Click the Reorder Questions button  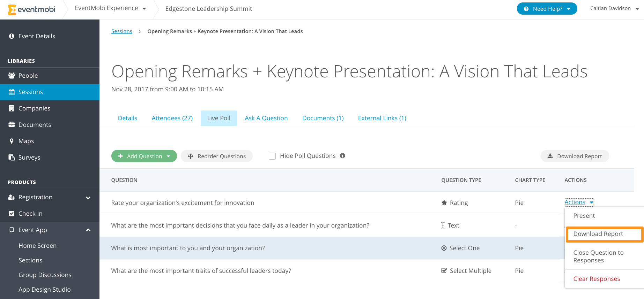217,156
